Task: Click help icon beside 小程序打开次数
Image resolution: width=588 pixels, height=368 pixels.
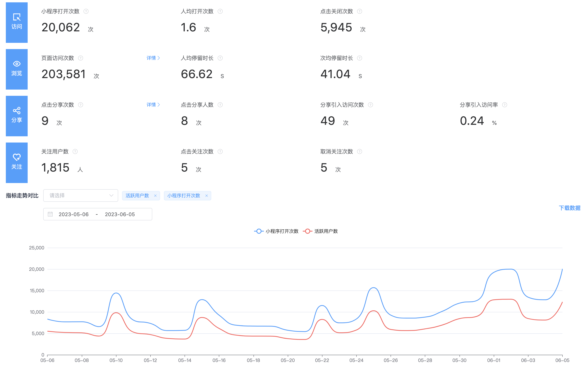Action: point(86,11)
